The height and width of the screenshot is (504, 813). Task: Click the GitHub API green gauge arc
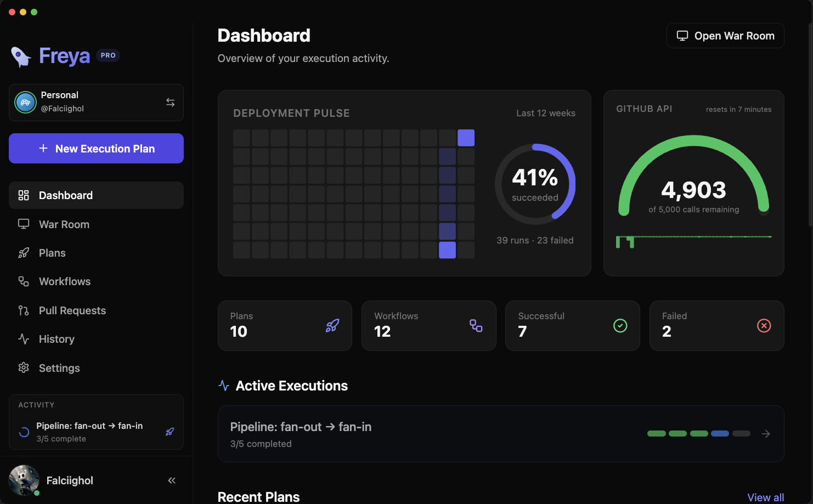click(693, 175)
